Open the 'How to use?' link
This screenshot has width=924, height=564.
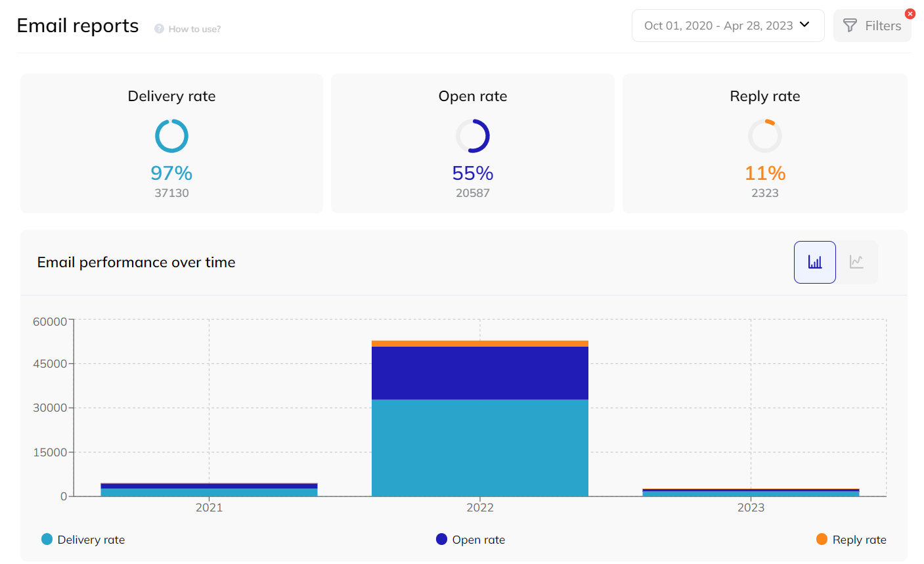(x=194, y=29)
